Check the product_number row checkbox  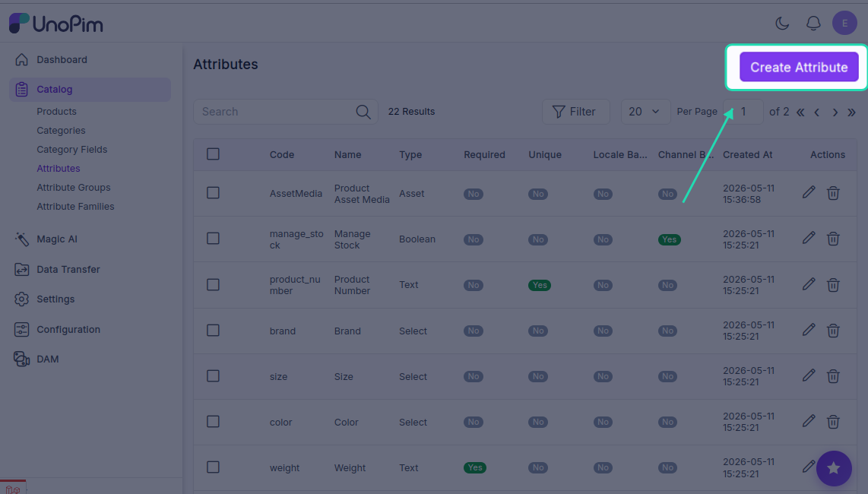(213, 285)
